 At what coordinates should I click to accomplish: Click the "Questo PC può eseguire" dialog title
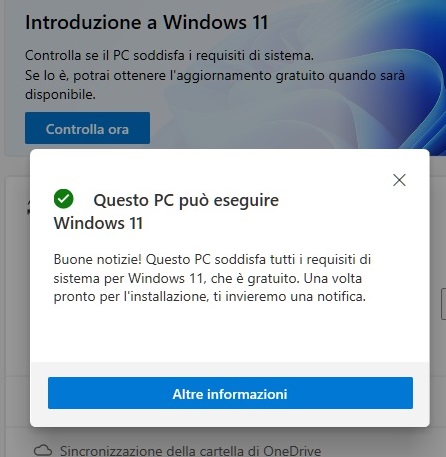point(186,200)
